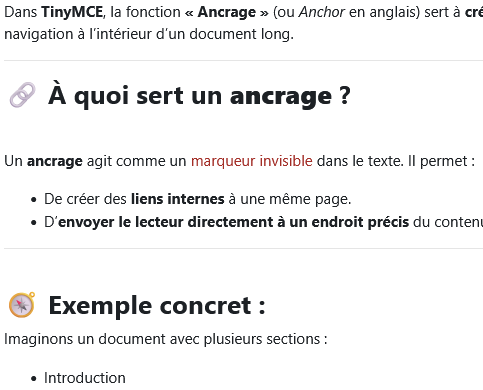Click the words "une même page"
This screenshot has height=390, width=483.
click(x=296, y=199)
